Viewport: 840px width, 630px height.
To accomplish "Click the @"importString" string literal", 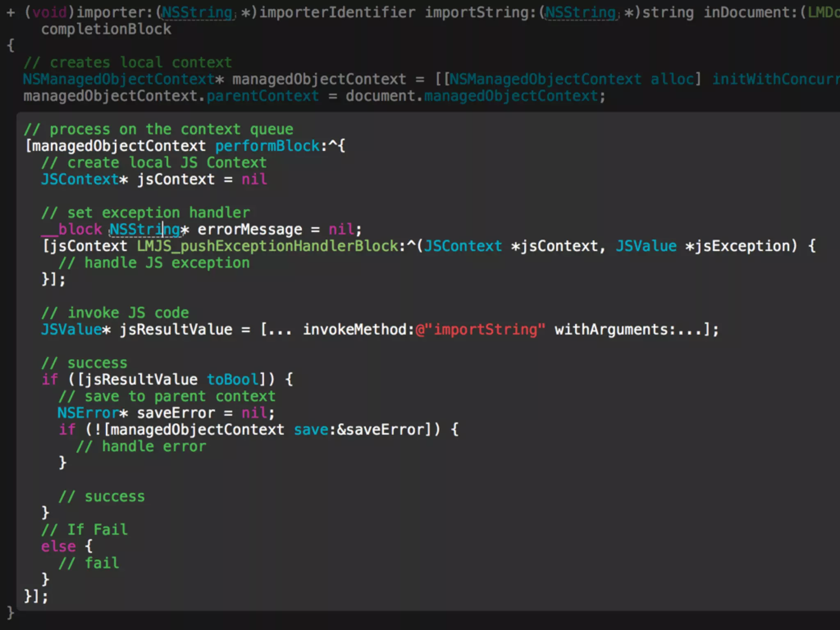I will tap(480, 329).
